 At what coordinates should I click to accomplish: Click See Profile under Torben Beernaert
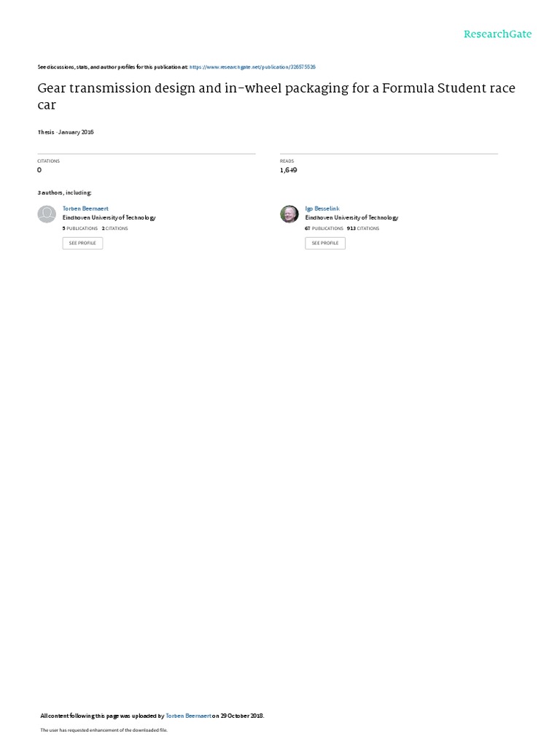click(82, 243)
